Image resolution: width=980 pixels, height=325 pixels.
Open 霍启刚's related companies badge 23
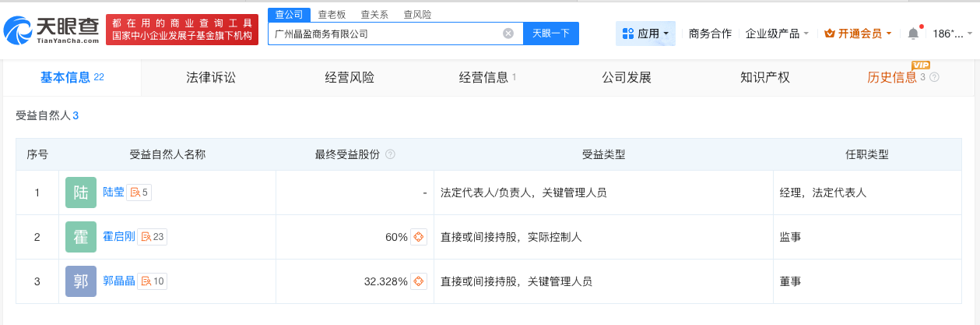[152, 237]
